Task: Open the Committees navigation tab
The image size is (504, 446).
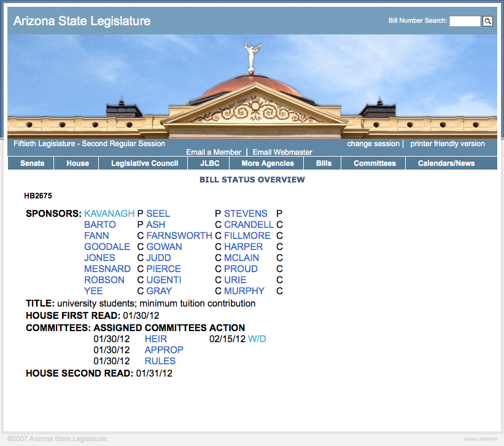Action: pos(374,163)
